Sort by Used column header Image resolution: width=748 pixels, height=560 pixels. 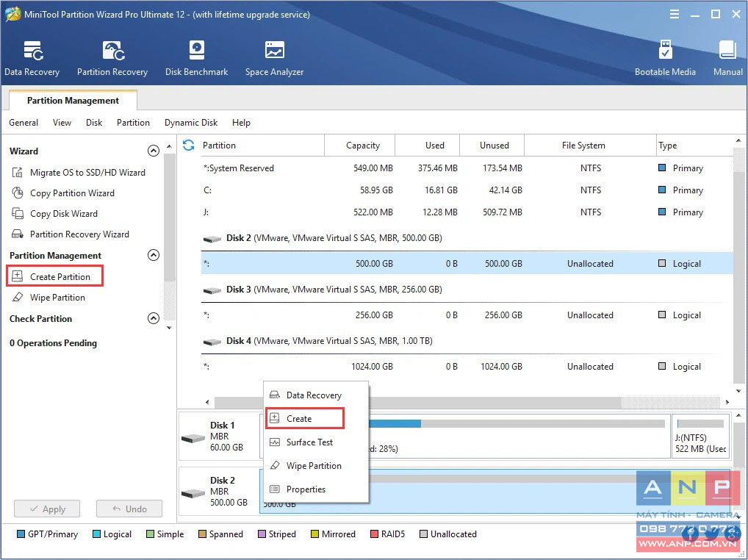(428, 145)
